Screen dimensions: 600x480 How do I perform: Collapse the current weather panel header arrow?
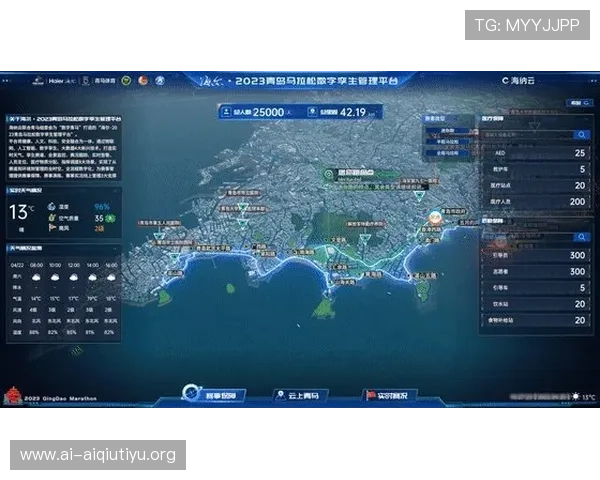(115, 191)
